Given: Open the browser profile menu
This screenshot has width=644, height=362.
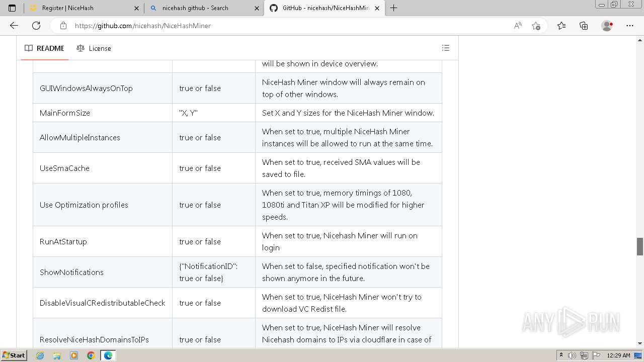Looking at the screenshot, I should (607, 26).
